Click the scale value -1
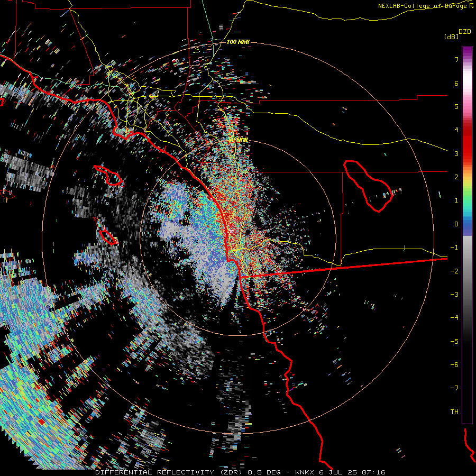This screenshot has width=476, height=476. tap(454, 248)
